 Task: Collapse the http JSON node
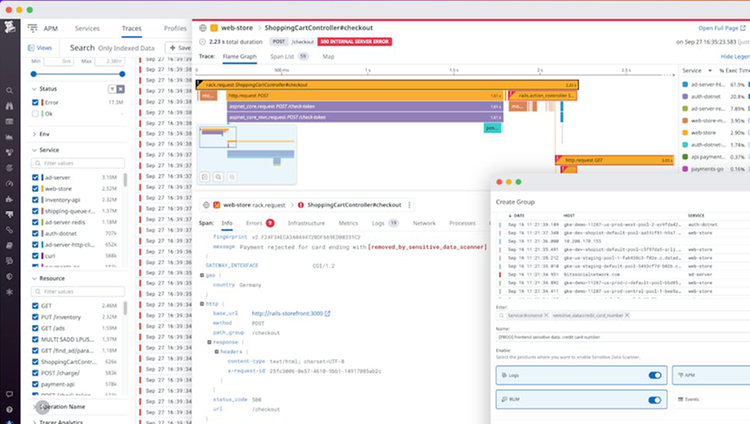click(202, 304)
